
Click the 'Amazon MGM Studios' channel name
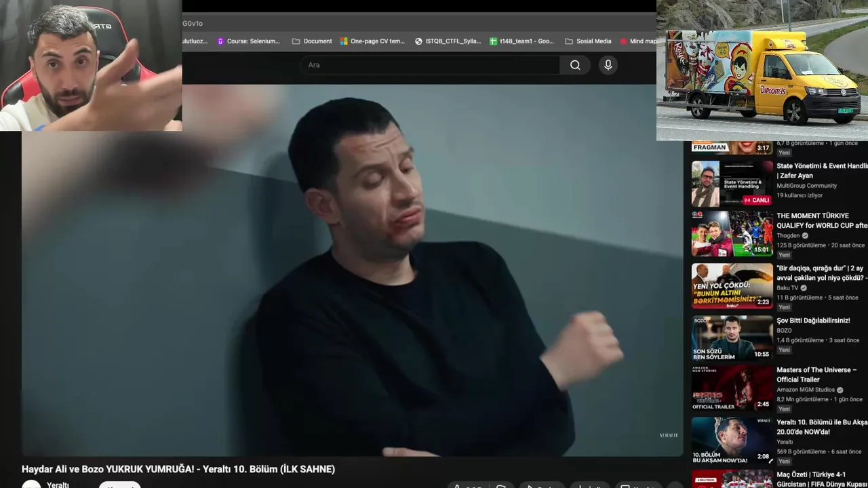coord(806,390)
